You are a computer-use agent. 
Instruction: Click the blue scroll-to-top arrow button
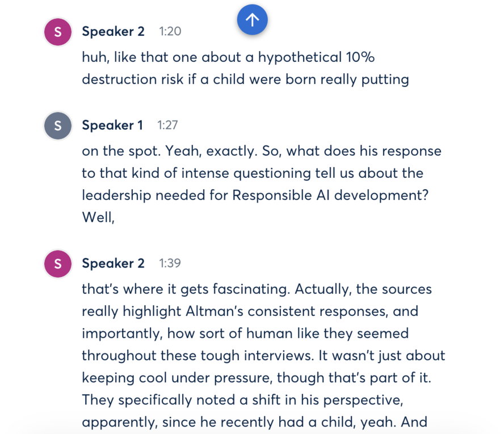pyautogui.click(x=252, y=20)
